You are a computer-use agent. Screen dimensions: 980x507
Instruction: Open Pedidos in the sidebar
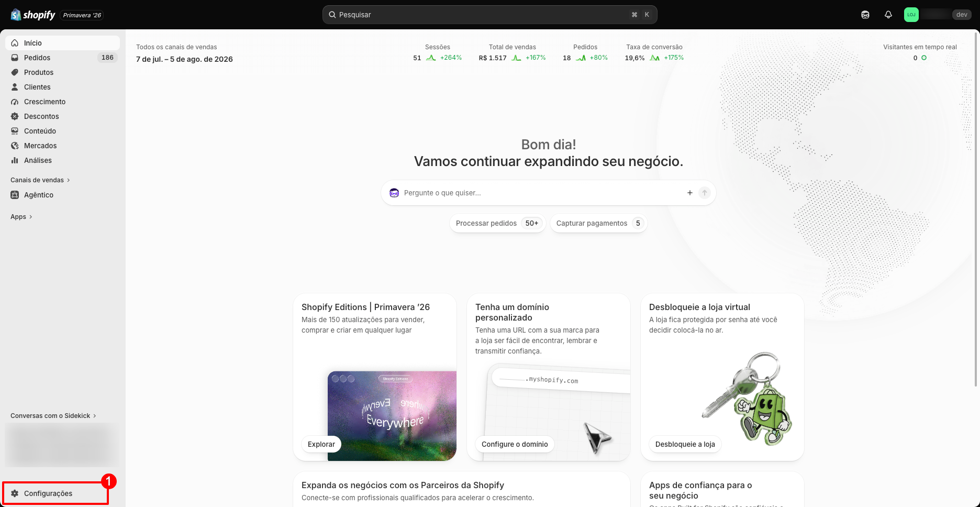point(62,58)
